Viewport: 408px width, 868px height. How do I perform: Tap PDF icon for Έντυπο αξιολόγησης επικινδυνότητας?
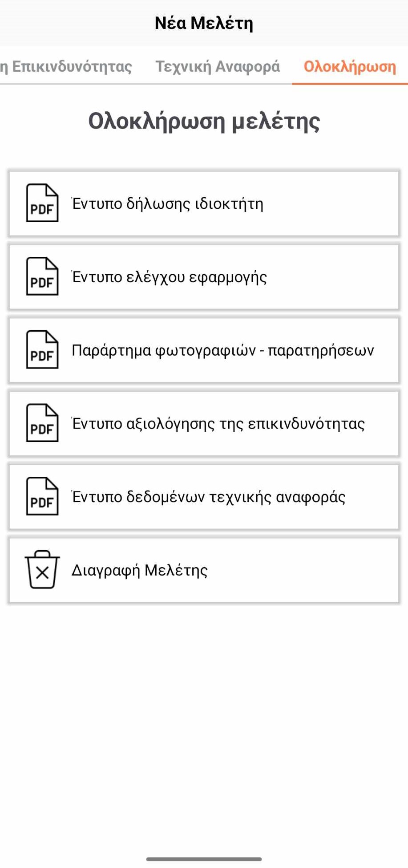coord(42,423)
